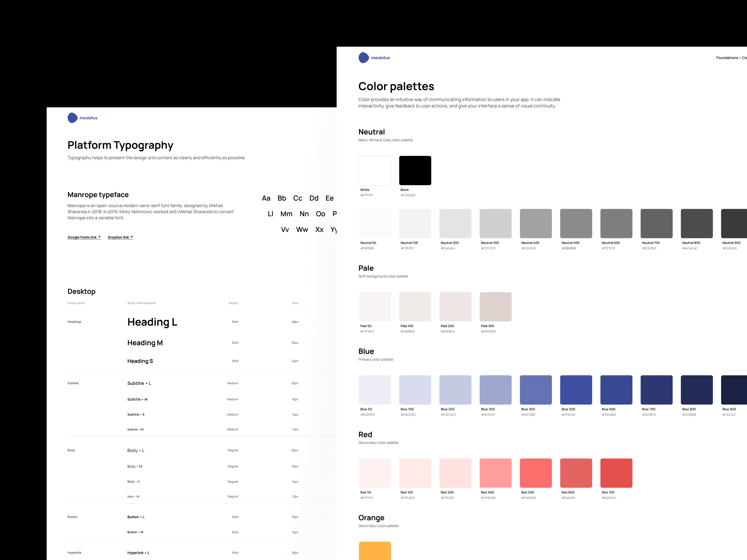The width and height of the screenshot is (747, 560).
Task: Select the Pale 300 swatch
Action: [x=495, y=307]
